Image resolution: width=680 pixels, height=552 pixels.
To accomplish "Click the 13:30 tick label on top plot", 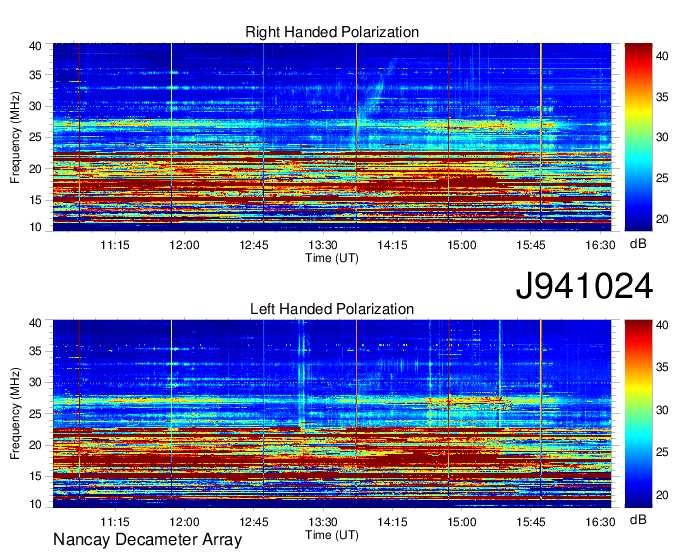I will click(323, 245).
